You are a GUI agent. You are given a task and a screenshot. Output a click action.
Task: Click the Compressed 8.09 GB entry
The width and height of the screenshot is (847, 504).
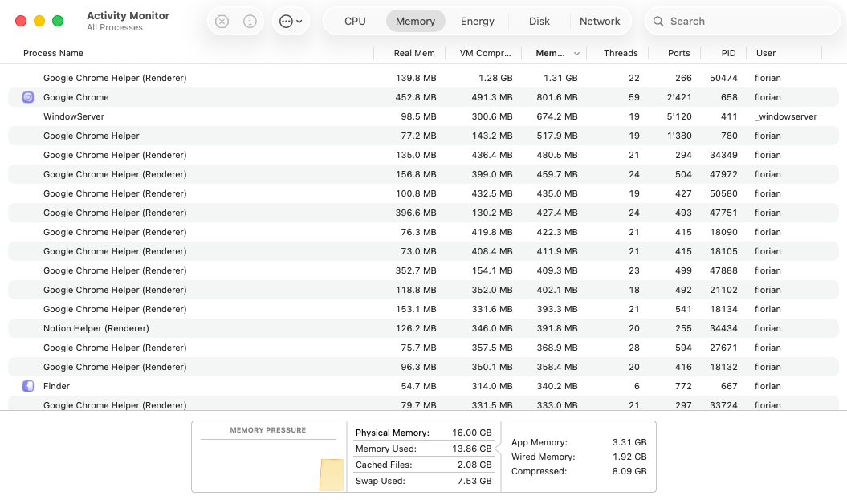point(579,472)
